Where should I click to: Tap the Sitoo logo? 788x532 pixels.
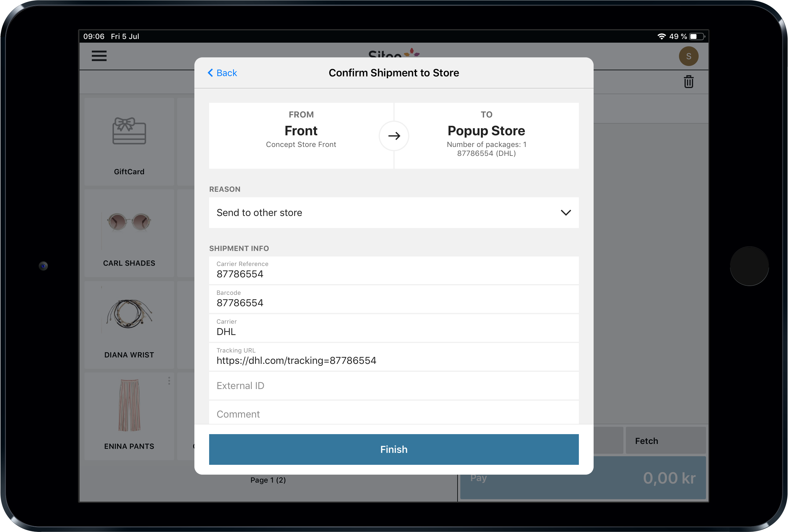394,53
